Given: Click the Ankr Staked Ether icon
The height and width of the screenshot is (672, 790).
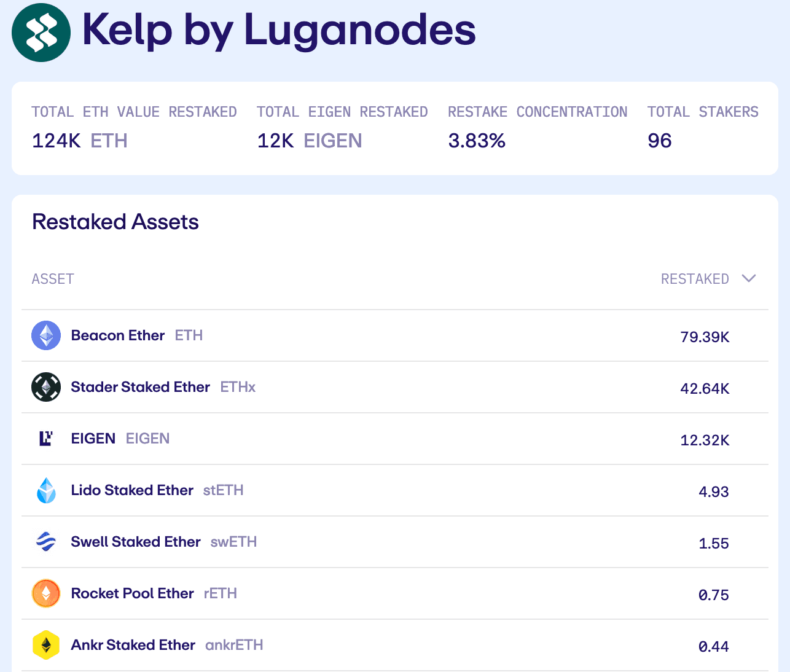Looking at the screenshot, I should (x=46, y=645).
